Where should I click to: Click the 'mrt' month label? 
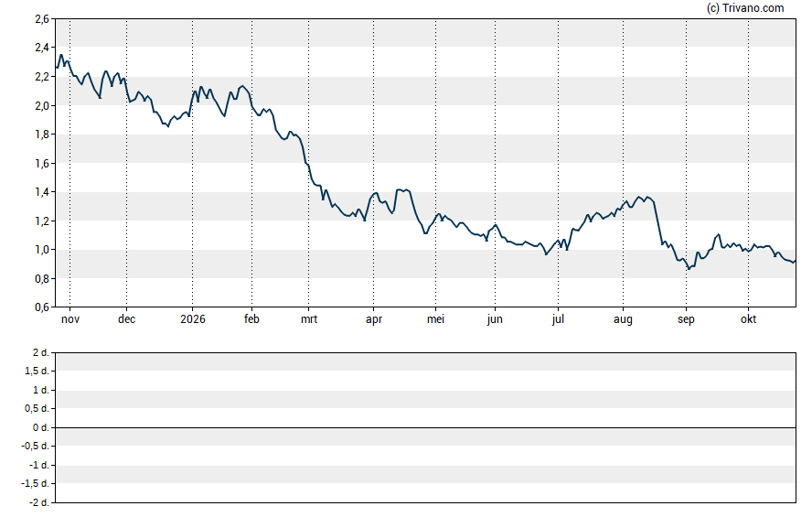tap(309, 319)
